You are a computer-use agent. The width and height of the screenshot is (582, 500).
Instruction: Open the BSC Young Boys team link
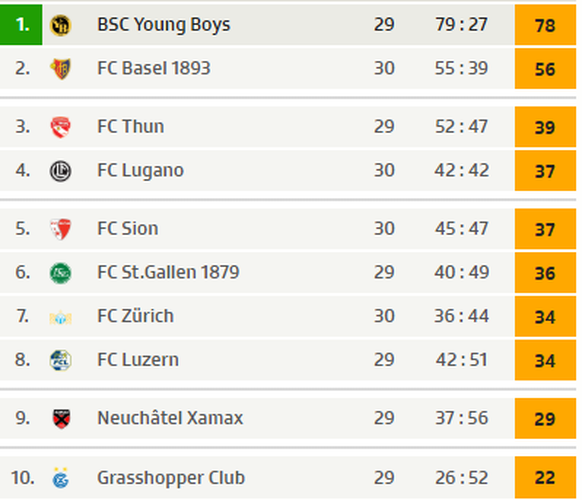pos(164,25)
